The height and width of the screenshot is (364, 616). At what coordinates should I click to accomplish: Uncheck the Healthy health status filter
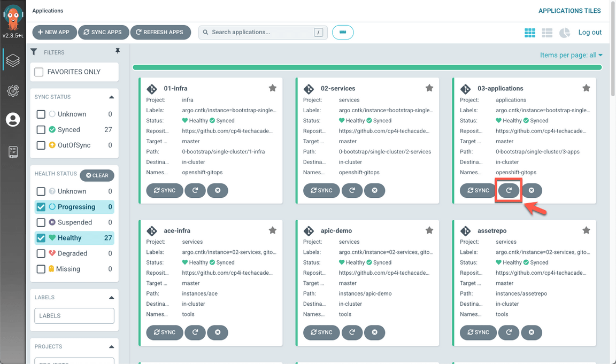click(x=41, y=238)
